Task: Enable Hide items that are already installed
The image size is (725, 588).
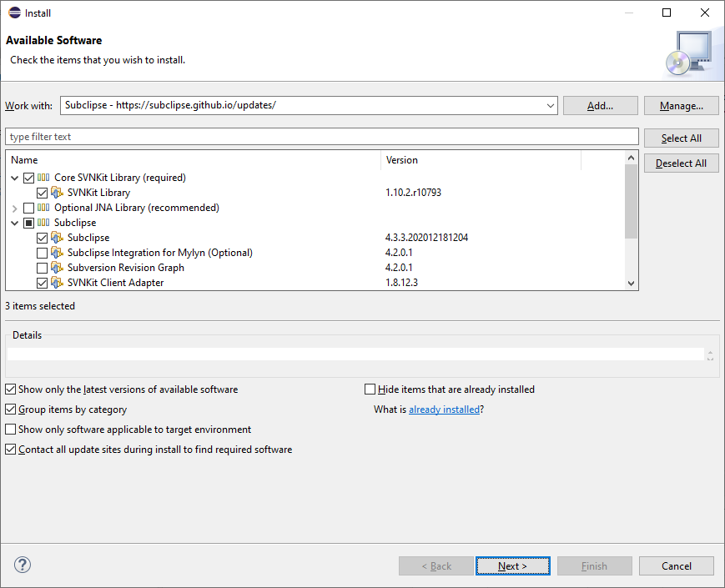Action: 370,389
